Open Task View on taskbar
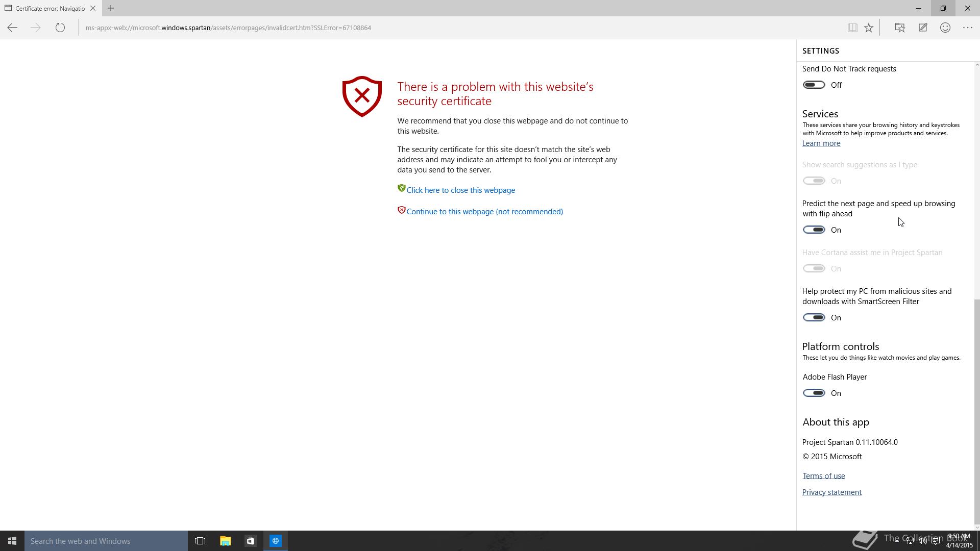The image size is (980, 551). point(200,541)
